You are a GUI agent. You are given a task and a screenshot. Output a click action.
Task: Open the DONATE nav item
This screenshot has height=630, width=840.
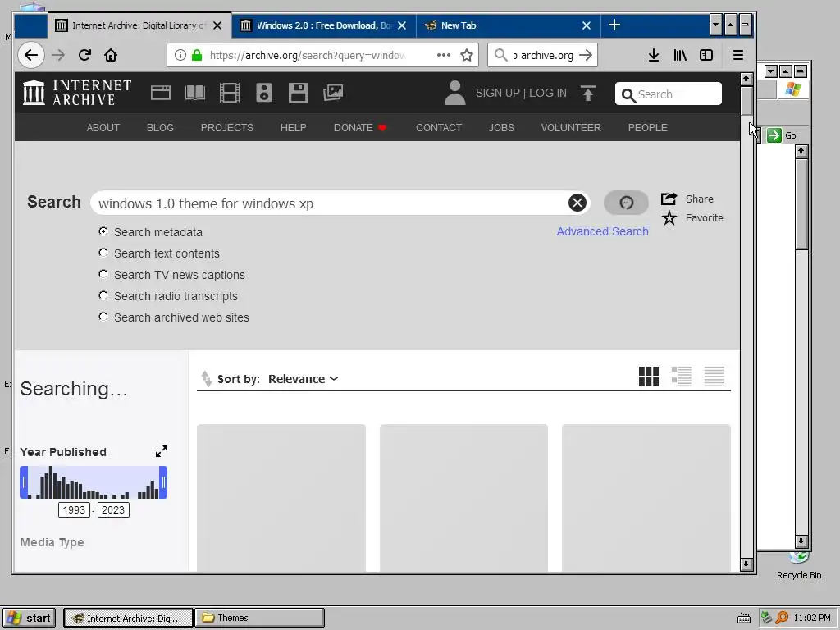click(x=359, y=127)
